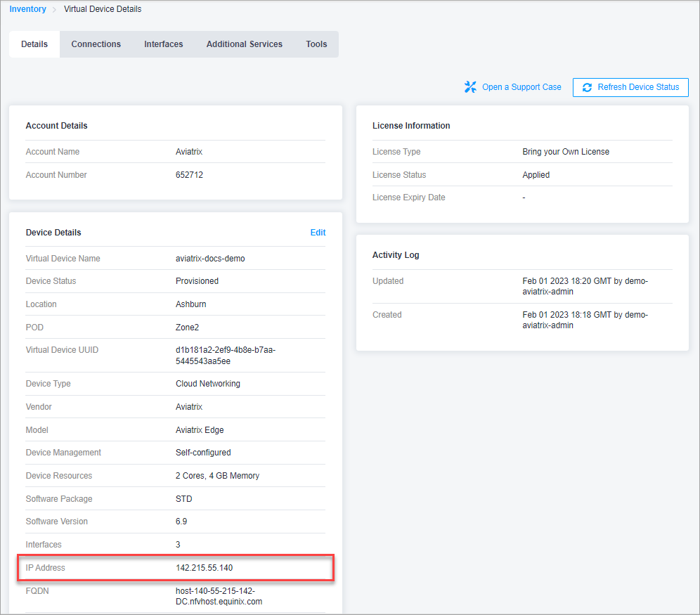This screenshot has height=615, width=700.
Task: Click the Virtual Device UUID value
Action: pos(226,356)
